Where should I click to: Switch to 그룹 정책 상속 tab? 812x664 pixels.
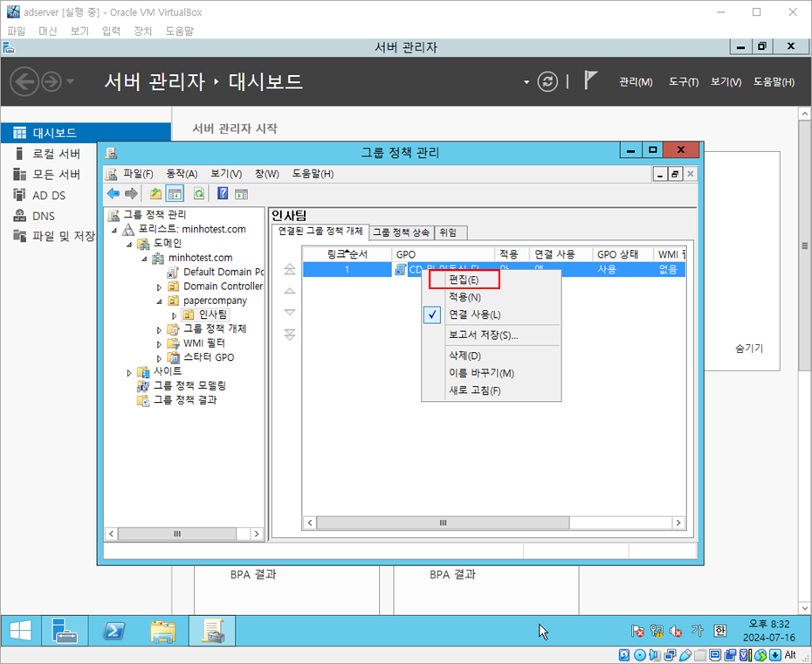point(402,232)
